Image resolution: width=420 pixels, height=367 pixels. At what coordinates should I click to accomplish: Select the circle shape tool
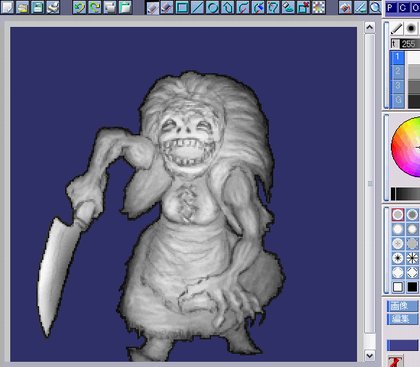(212, 7)
